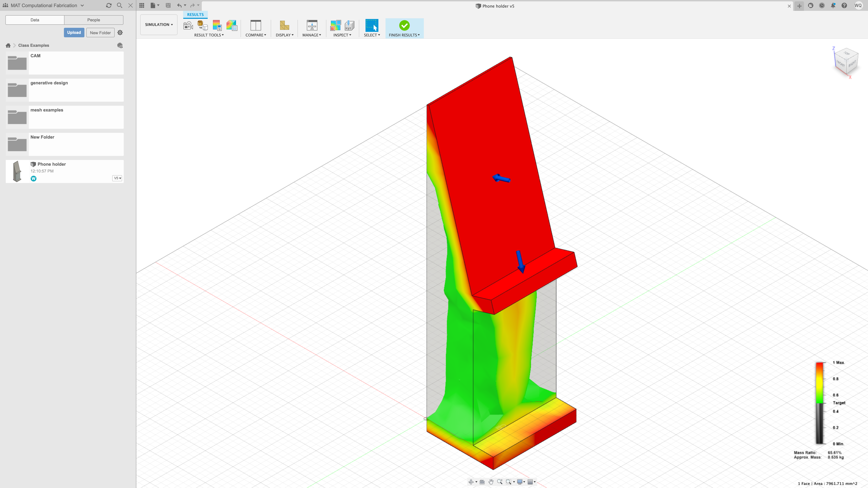Select the Pan hand tool
This screenshot has height=488, width=868.
[491, 482]
